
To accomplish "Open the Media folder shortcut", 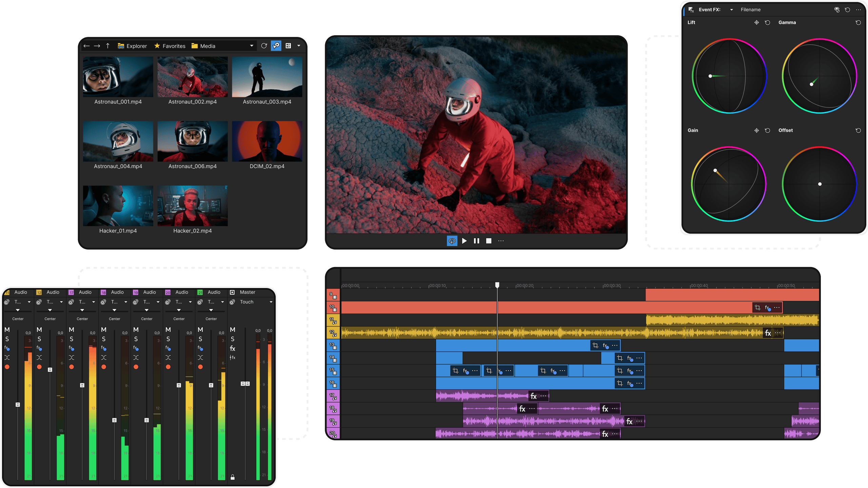I will (203, 46).
